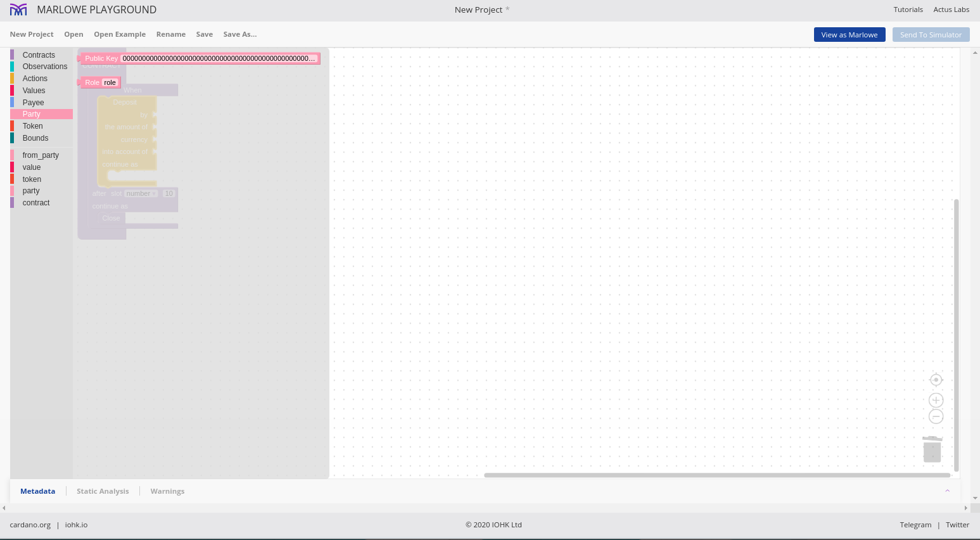Select the Token toolbox category

[32, 126]
